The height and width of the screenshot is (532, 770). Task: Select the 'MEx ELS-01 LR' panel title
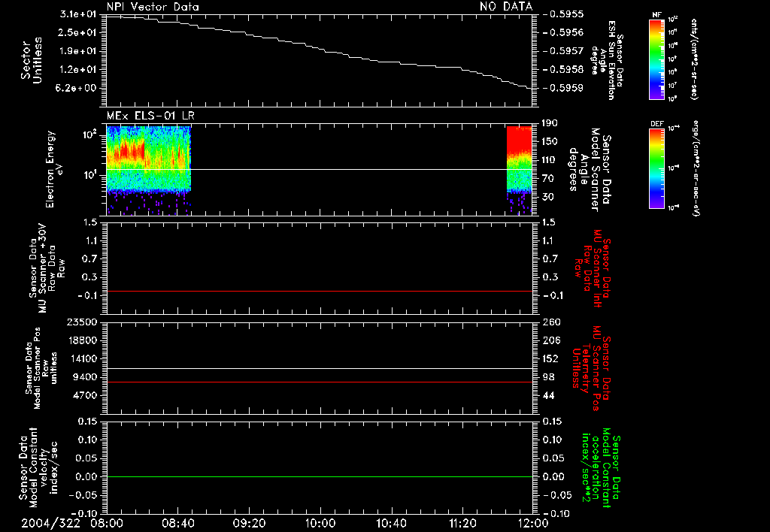pos(150,116)
